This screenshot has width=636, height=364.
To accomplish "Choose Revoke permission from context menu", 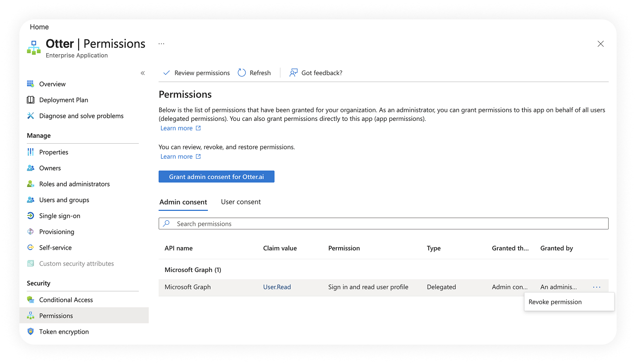I will [555, 302].
